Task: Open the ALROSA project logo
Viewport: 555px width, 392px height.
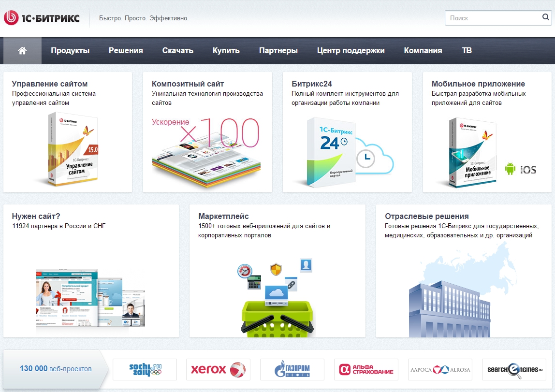Action: pyautogui.click(x=440, y=370)
